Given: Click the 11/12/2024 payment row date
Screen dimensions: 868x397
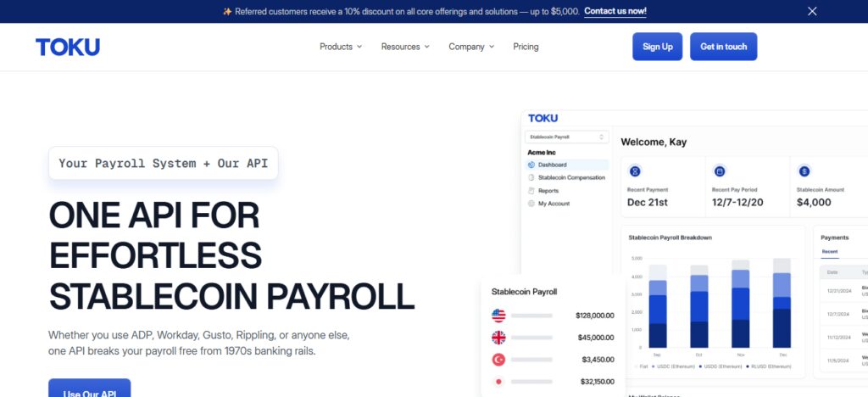Looking at the screenshot, I should point(838,338).
